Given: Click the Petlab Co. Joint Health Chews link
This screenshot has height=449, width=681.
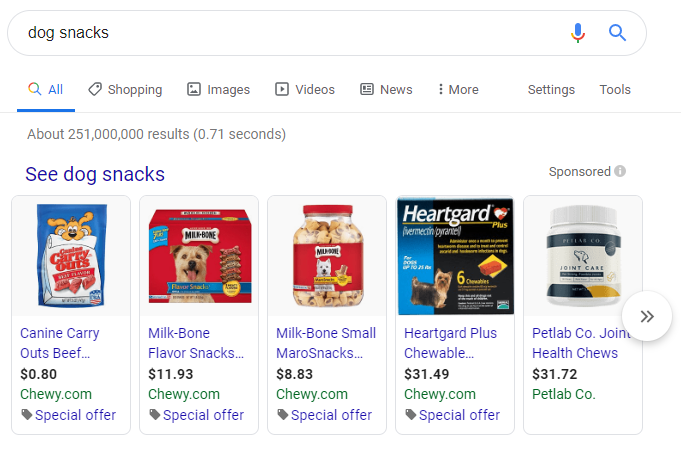Looking at the screenshot, I should 582,343.
